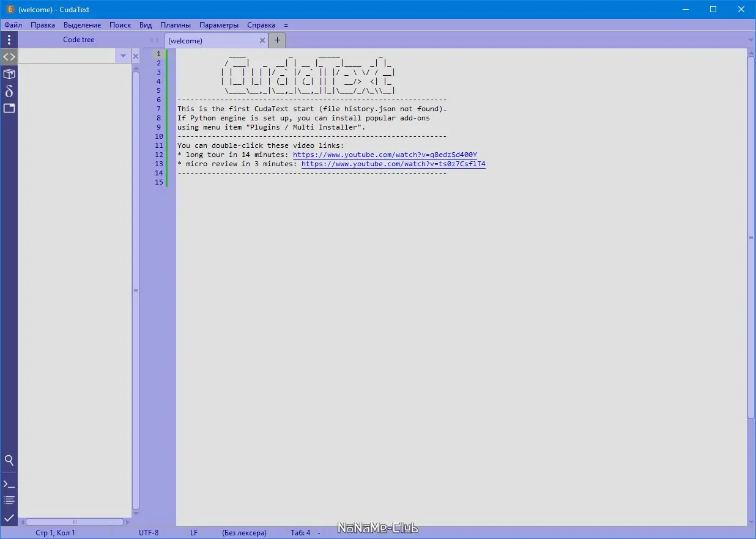Open the Validate checkmark panel icon
Image resolution: width=756 pixels, height=539 pixels.
coord(9,518)
